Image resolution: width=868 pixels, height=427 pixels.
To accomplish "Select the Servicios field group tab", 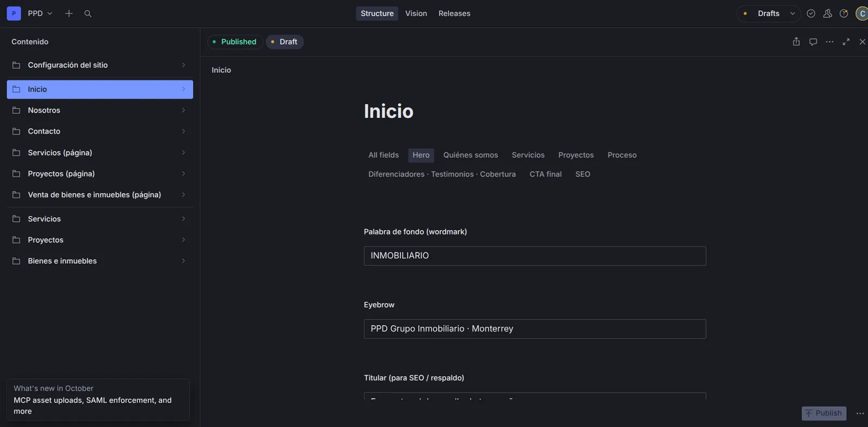I will pos(528,155).
